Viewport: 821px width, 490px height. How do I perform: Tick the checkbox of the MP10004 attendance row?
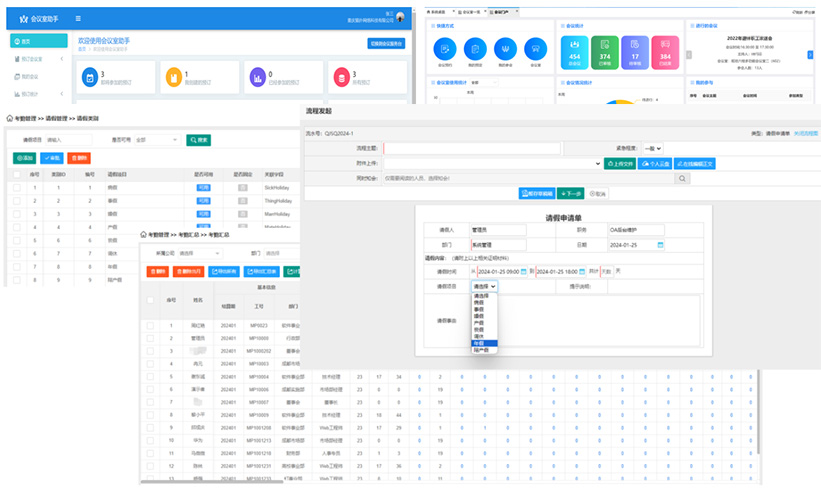tap(150, 376)
